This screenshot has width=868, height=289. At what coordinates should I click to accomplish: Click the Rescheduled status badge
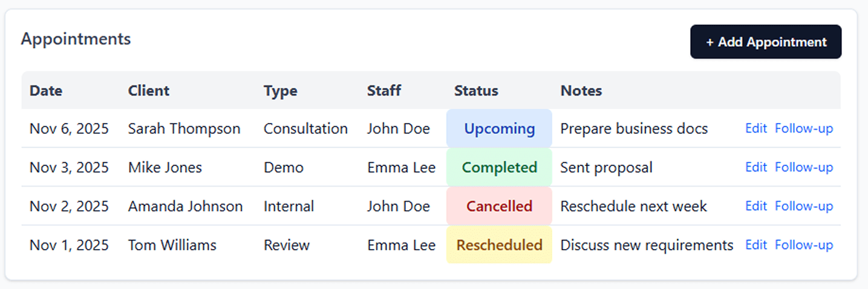[x=499, y=245]
